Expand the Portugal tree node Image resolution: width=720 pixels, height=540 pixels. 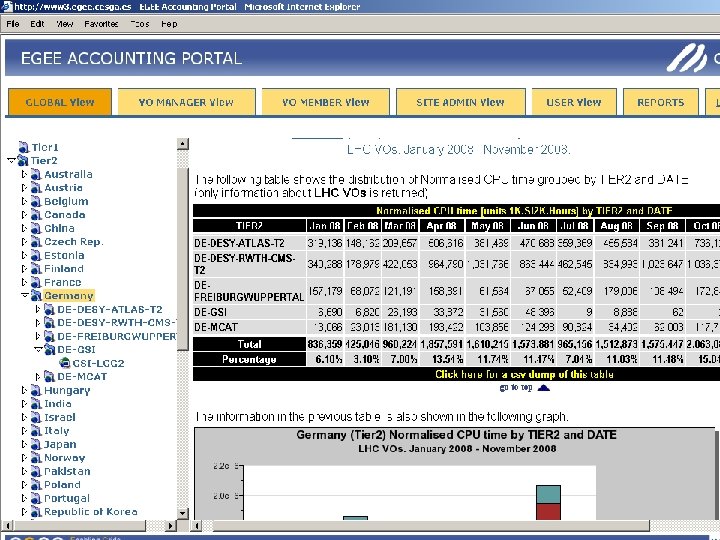(x=24, y=498)
